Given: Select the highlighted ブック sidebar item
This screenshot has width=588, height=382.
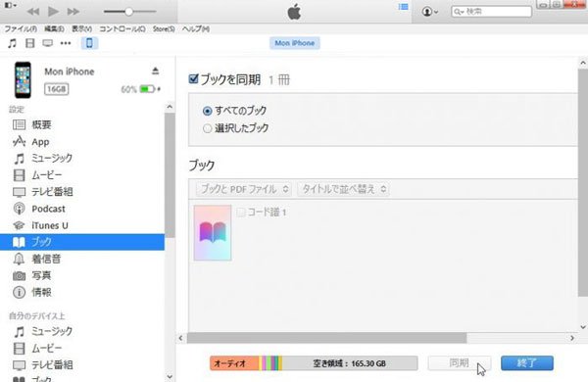Looking at the screenshot, I should 82,242.
